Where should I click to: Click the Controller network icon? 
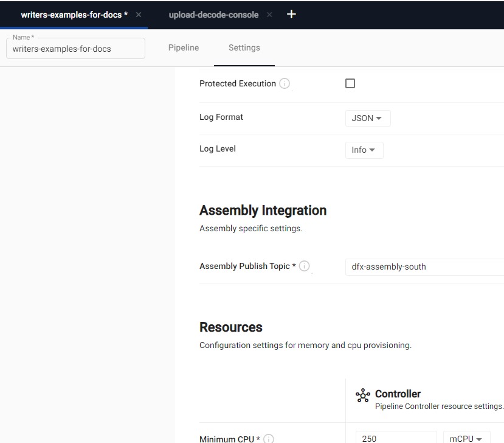coord(363,396)
